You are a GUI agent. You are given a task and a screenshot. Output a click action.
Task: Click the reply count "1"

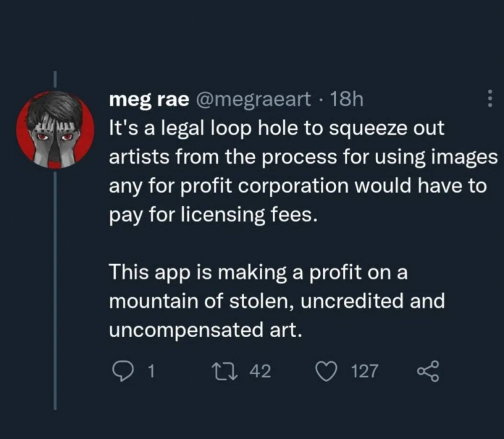point(150,371)
